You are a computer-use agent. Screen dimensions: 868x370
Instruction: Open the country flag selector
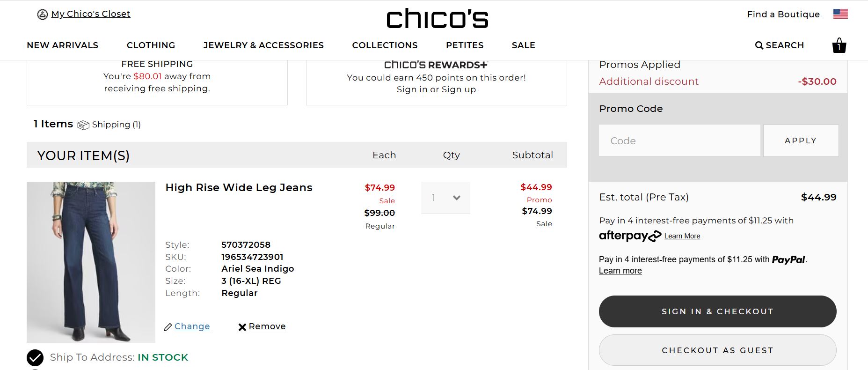(840, 14)
